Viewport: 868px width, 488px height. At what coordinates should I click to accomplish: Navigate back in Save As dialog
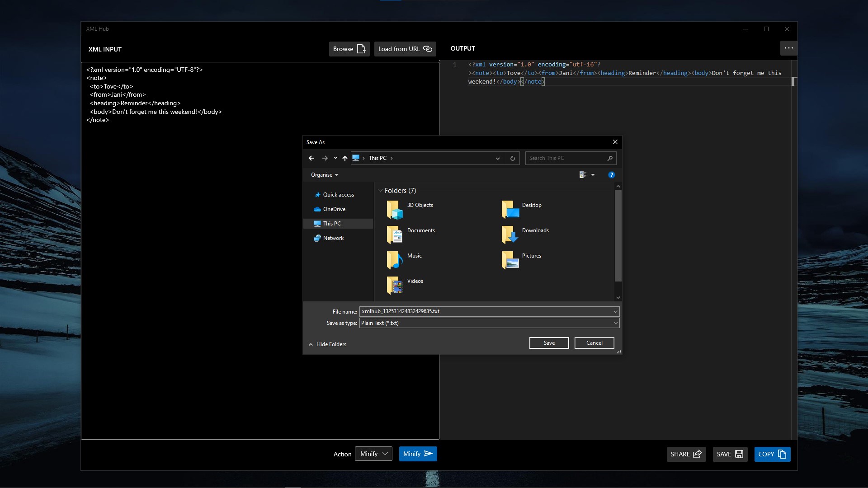pyautogui.click(x=311, y=158)
